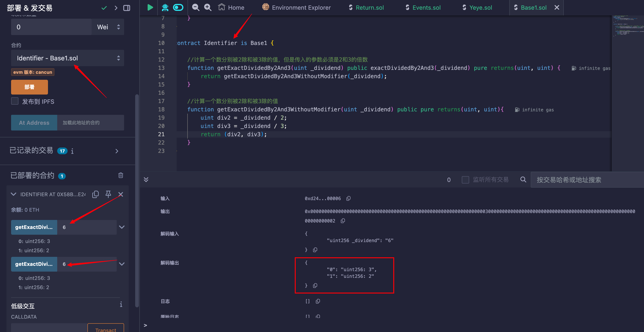Click the value amount input field
Image resolution: width=644 pixels, height=332 pixels.
pos(51,27)
